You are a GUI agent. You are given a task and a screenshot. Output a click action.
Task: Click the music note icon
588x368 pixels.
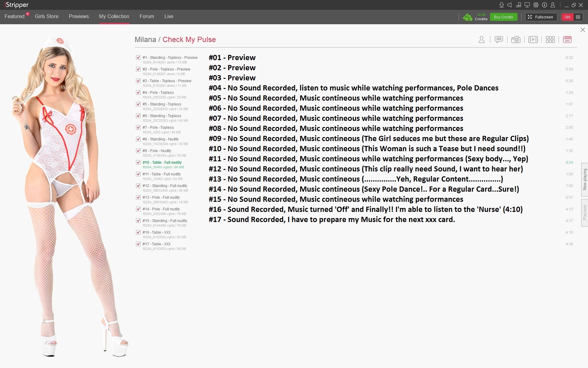518,5
